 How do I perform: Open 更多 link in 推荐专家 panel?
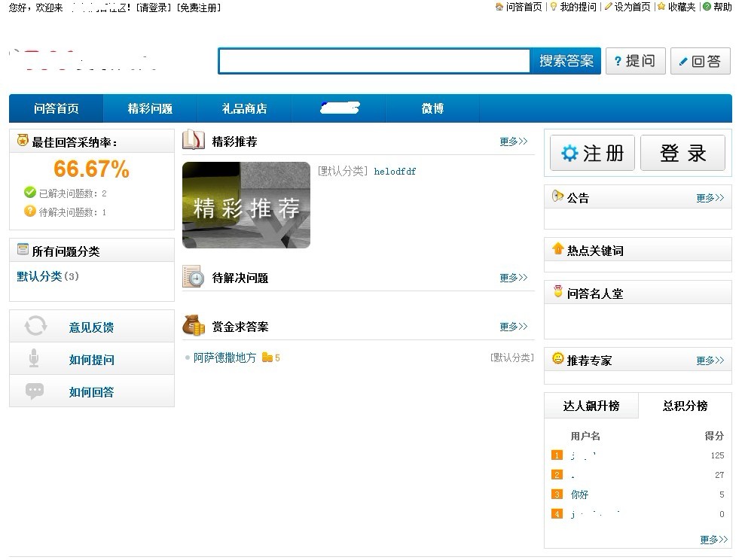point(710,361)
